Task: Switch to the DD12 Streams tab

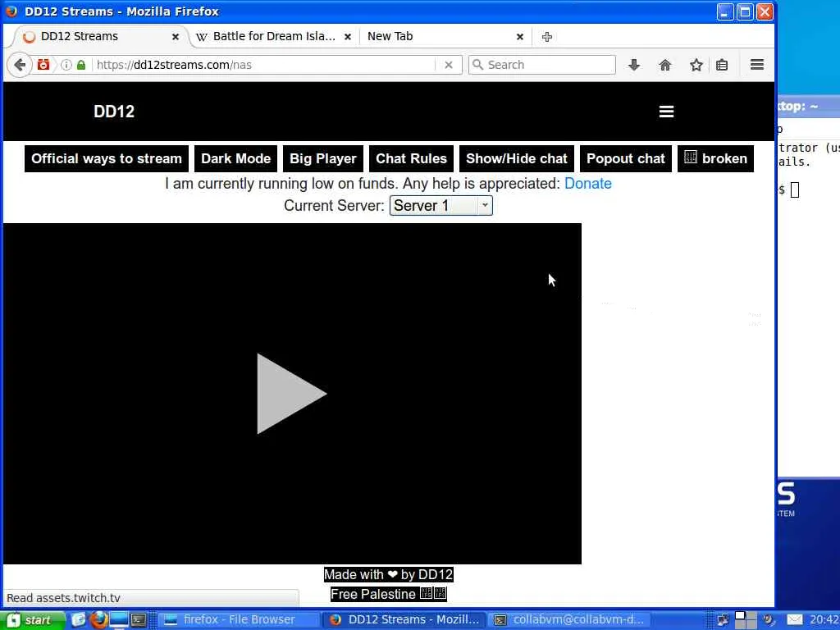Action: point(99,36)
